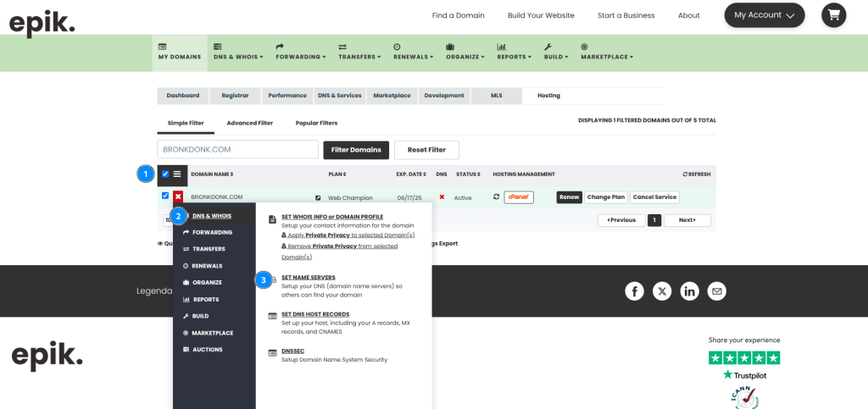Sort table by Plan column
This screenshot has height=409, width=868.
pos(337,174)
